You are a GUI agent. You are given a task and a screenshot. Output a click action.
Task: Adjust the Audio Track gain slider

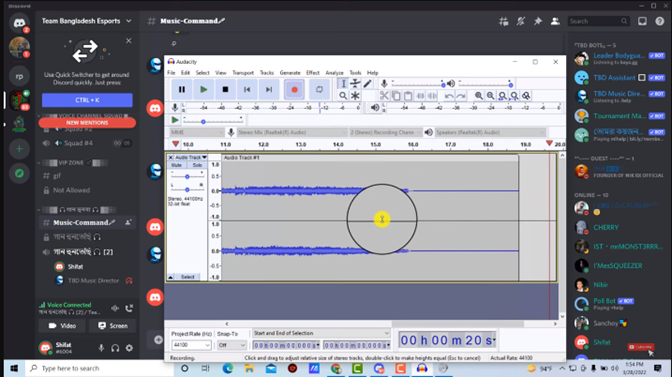point(187,176)
